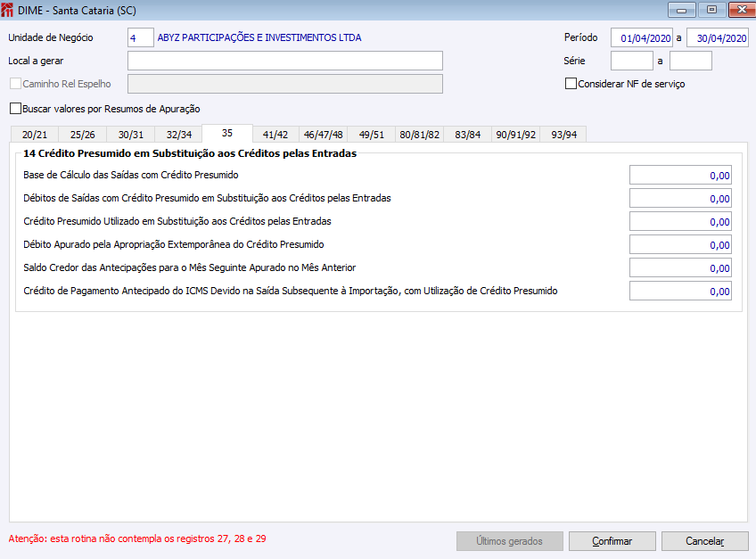Click the red Atenção warning message
The height and width of the screenshot is (559, 756).
(137, 538)
